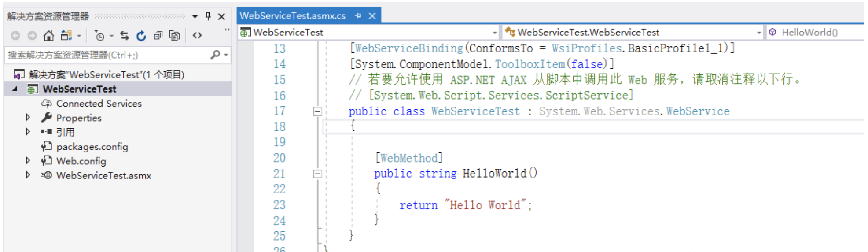Select packages.config in the solution tree
Viewport: 868px width, 252px height.
click(x=92, y=147)
